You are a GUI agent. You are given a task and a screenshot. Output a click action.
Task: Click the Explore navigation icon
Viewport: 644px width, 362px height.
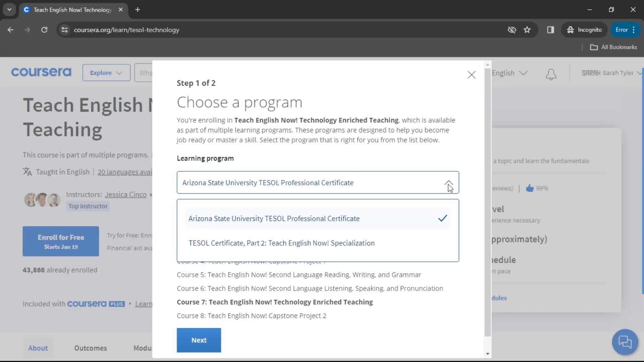coord(106,72)
